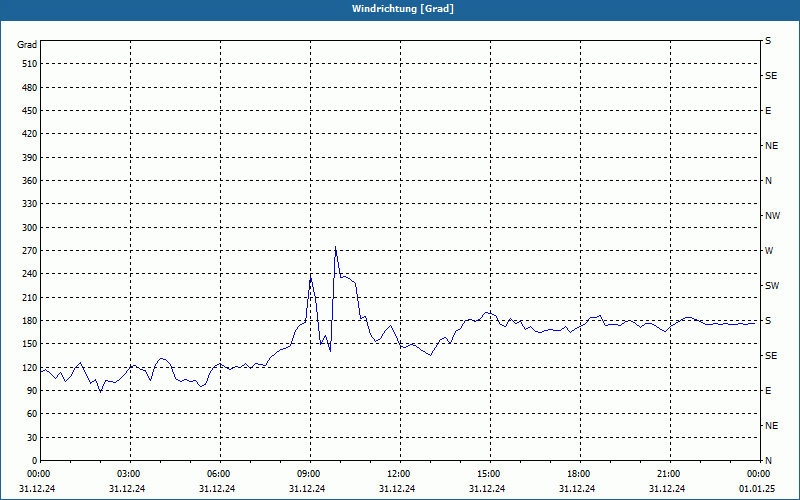Click the 15:00 time axis label
Viewport: 800px width, 500px height.
(x=489, y=474)
